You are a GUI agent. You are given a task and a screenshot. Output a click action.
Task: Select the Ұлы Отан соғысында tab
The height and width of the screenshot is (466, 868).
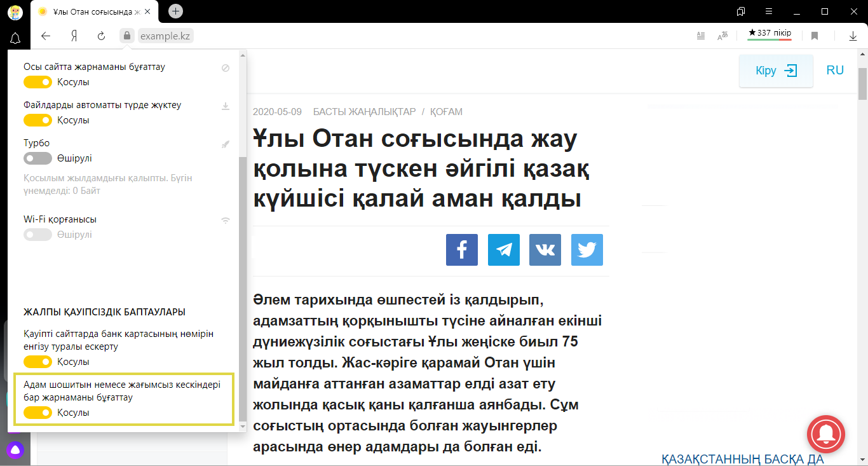94,11
